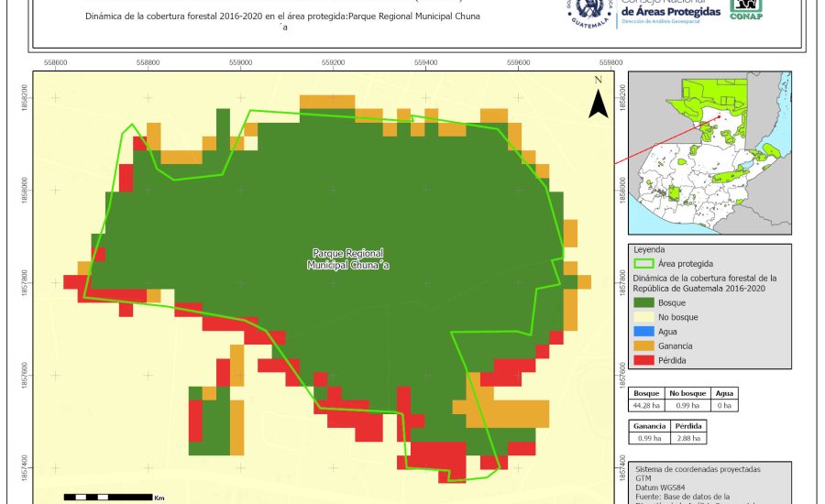Select the Ganancia orange legend swatch
The width and height of the screenshot is (825, 504).
click(x=643, y=346)
